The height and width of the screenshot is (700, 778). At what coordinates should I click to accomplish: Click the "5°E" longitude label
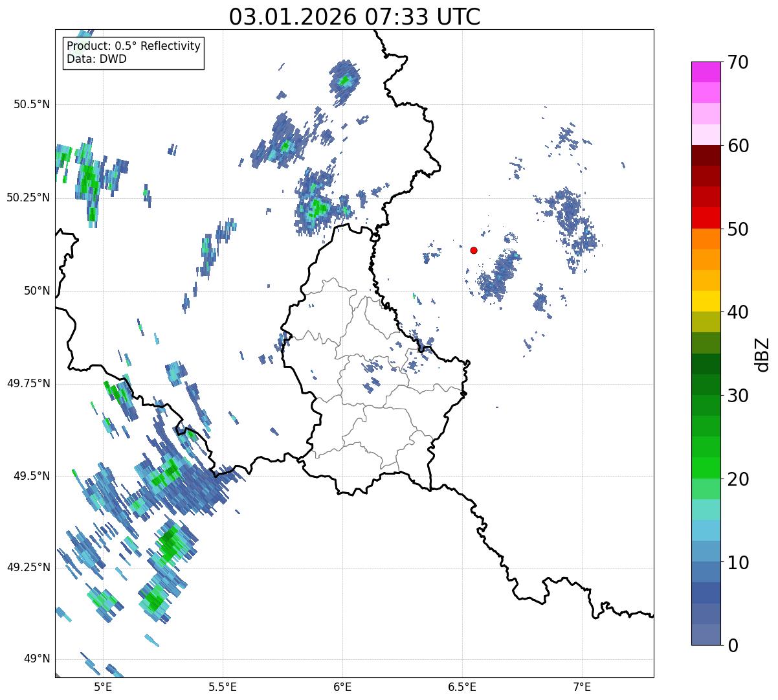[103, 686]
